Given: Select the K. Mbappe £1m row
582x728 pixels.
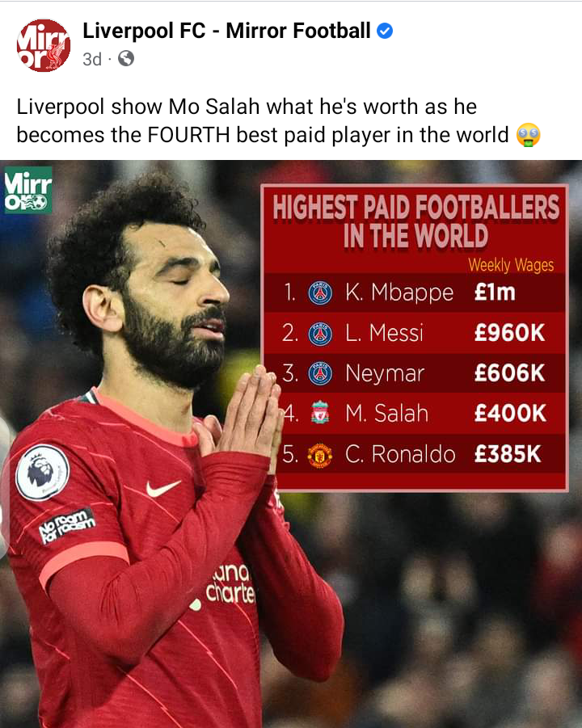Looking at the screenshot, I should pyautogui.click(x=415, y=292).
